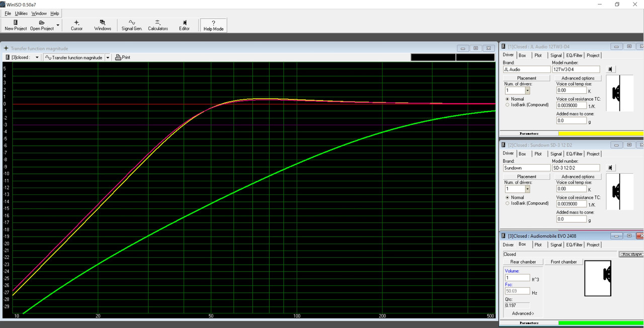Switch to Project tab in Audiomobile panel
The width and height of the screenshot is (644, 328).
[x=593, y=245]
